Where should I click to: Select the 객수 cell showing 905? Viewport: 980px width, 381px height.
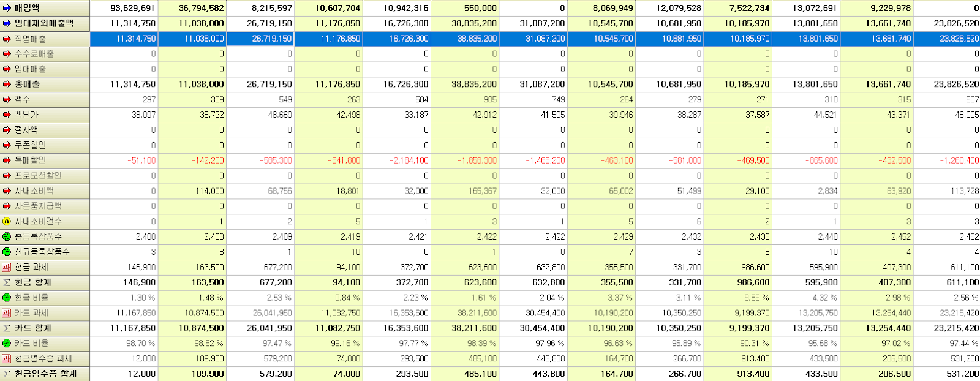pyautogui.click(x=466, y=99)
